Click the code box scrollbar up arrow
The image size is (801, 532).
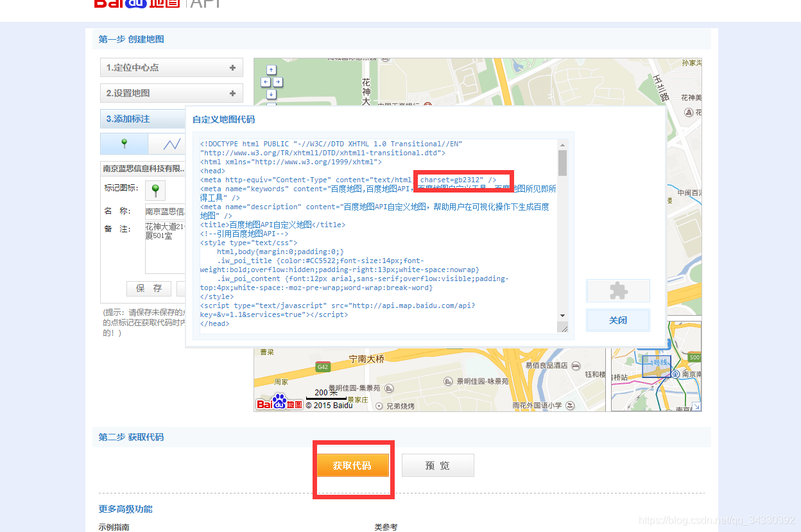[x=563, y=144]
